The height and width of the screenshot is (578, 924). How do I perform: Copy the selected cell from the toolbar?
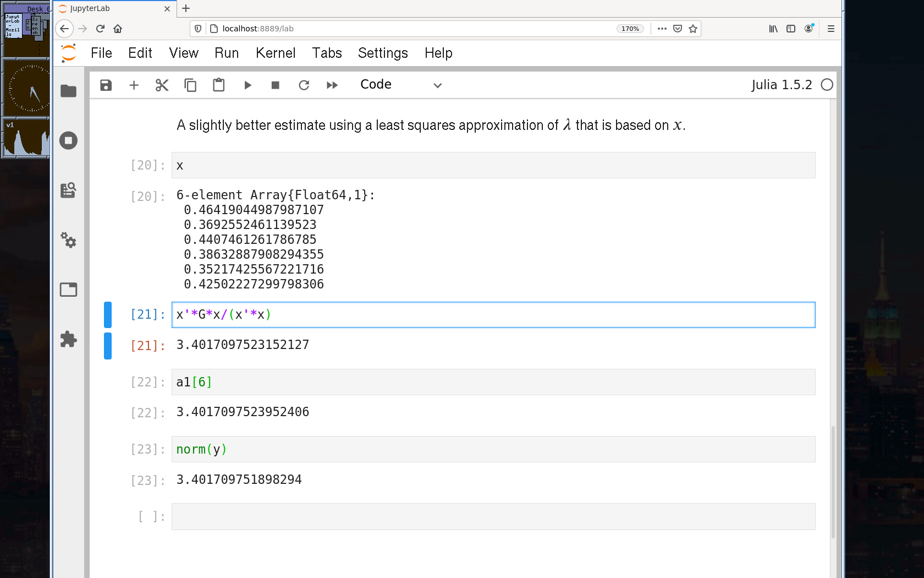pyautogui.click(x=190, y=85)
